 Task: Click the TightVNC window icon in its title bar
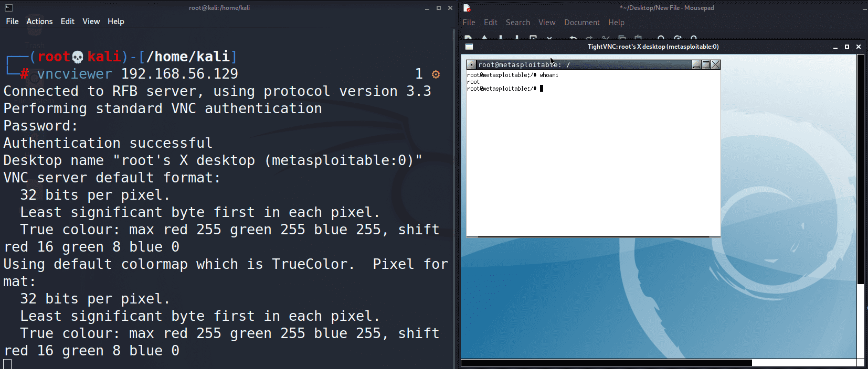pyautogui.click(x=469, y=47)
